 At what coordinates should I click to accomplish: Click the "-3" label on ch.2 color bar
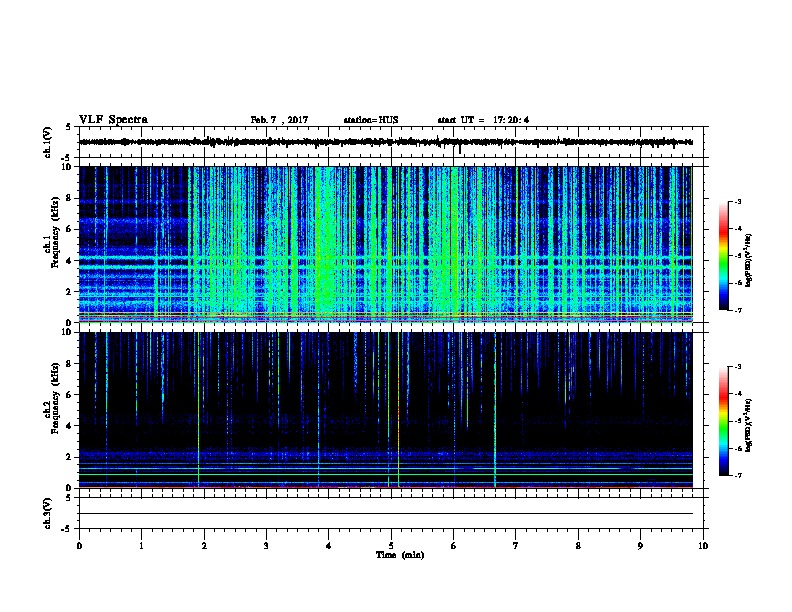[x=737, y=367]
